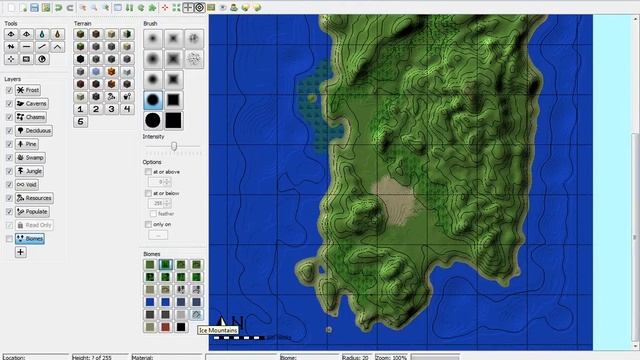Uncheck the Frost layer checkbox

[x=9, y=90]
